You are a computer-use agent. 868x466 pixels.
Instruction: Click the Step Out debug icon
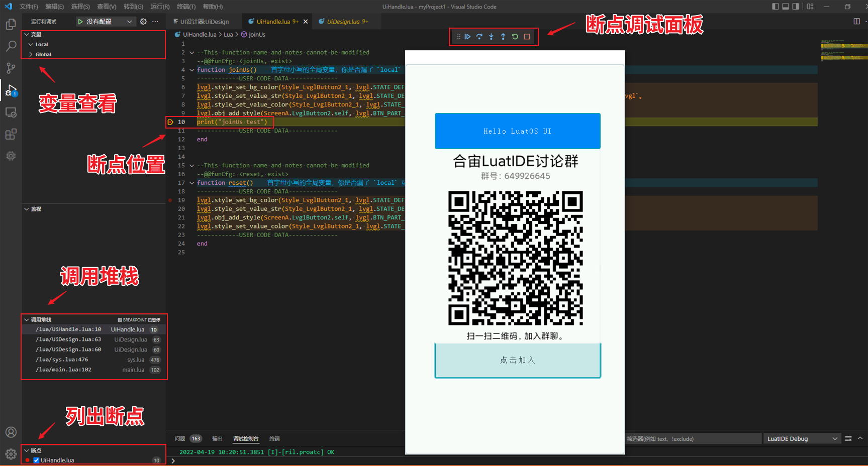coord(503,36)
